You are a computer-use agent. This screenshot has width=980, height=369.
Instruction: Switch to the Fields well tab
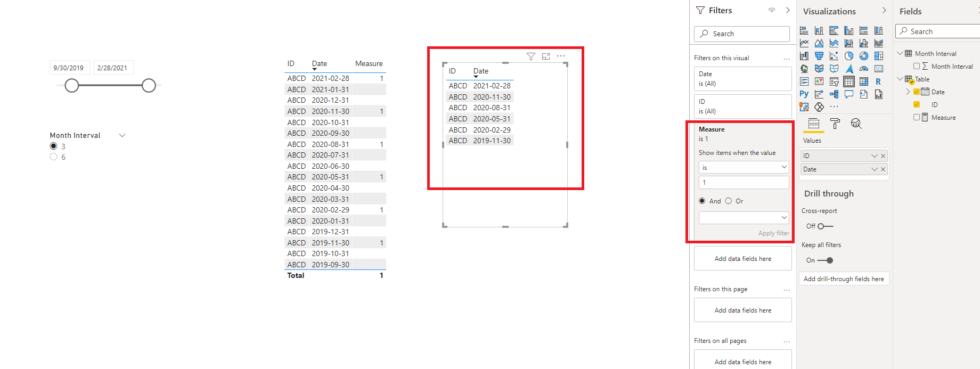point(814,124)
